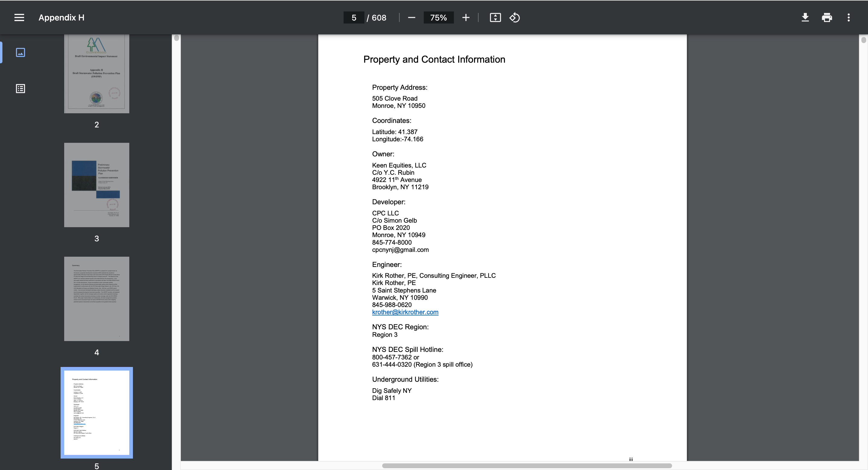Image resolution: width=868 pixels, height=470 pixels.
Task: Click the zoom in plus button
Action: (x=466, y=17)
